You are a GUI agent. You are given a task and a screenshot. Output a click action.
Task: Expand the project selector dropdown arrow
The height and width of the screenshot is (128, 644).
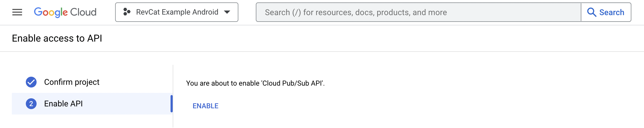[227, 12]
